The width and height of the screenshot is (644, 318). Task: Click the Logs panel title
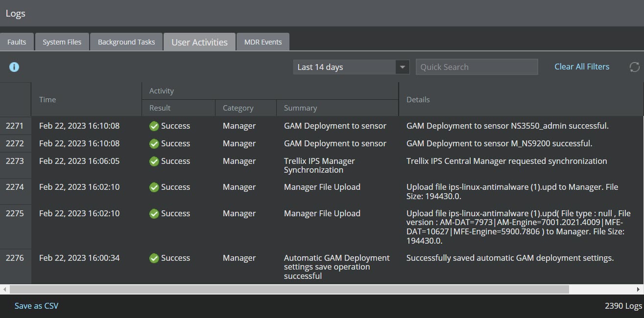16,13
